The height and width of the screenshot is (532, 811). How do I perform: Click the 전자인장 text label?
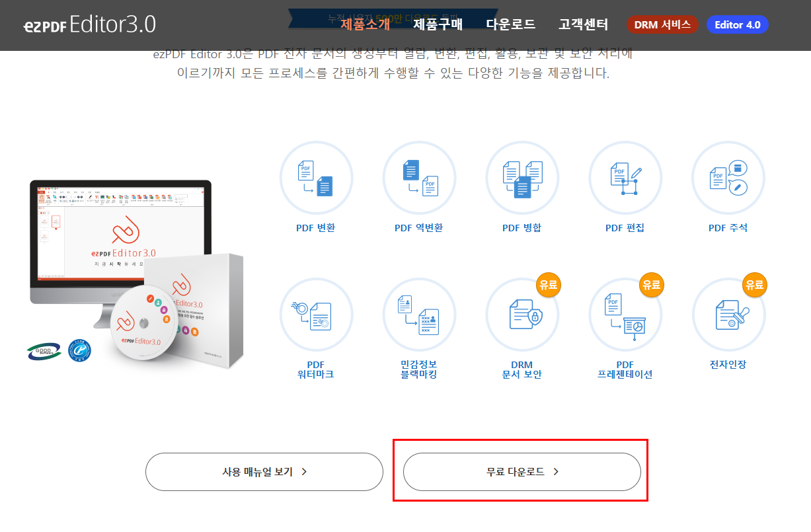(728, 365)
